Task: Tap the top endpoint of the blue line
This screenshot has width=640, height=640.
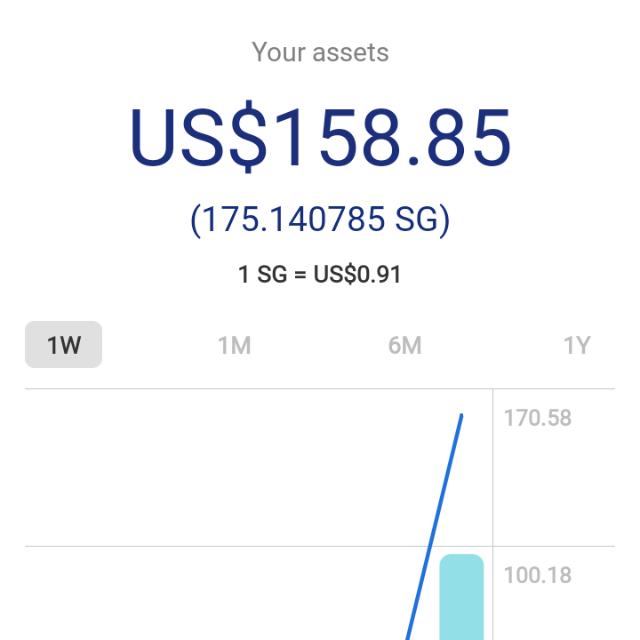Action: (462, 414)
